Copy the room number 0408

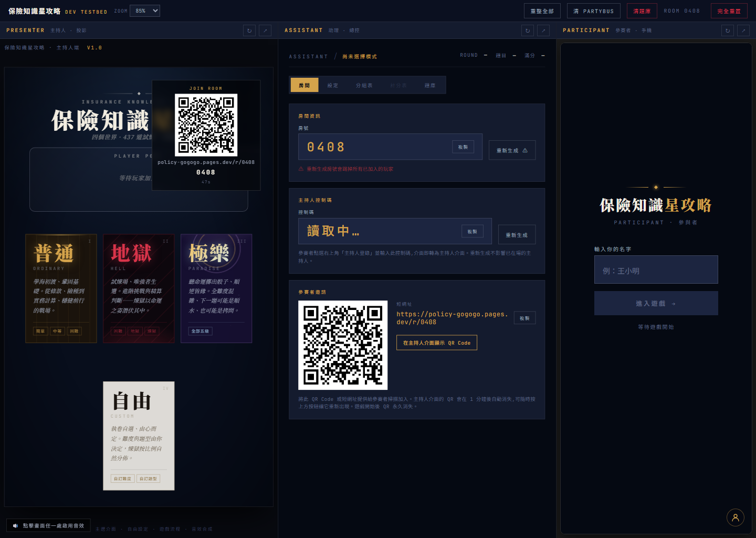463,147
